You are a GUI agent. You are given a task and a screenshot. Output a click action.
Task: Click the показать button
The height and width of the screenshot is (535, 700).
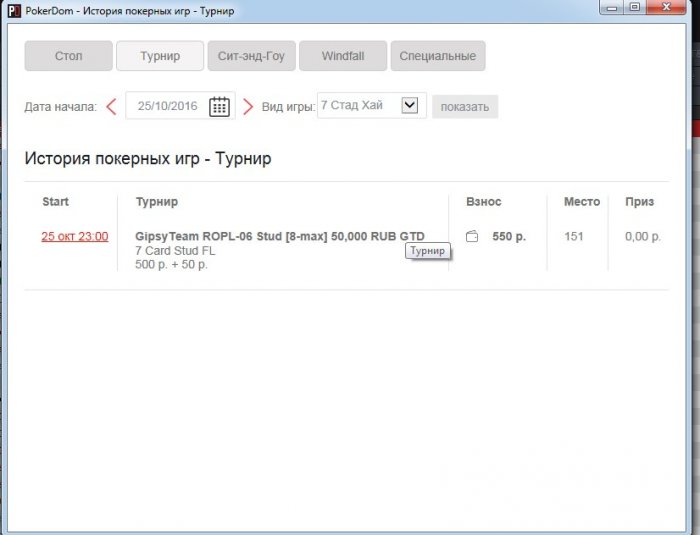point(465,107)
